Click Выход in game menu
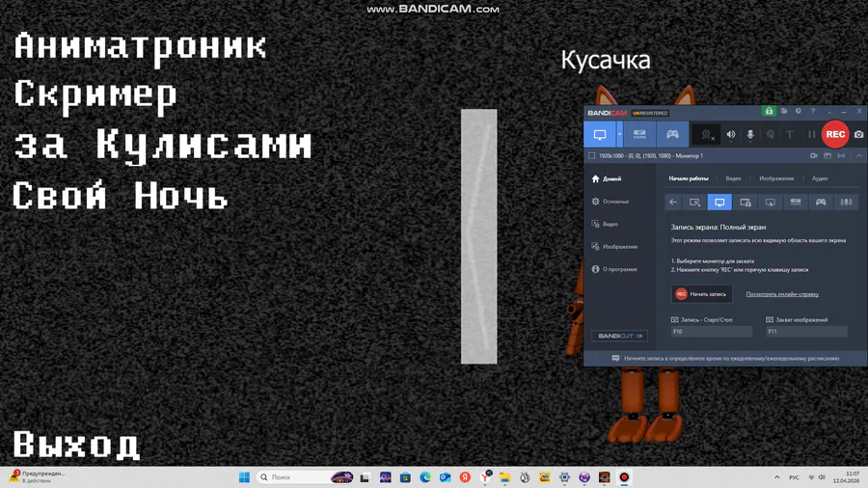 (76, 445)
